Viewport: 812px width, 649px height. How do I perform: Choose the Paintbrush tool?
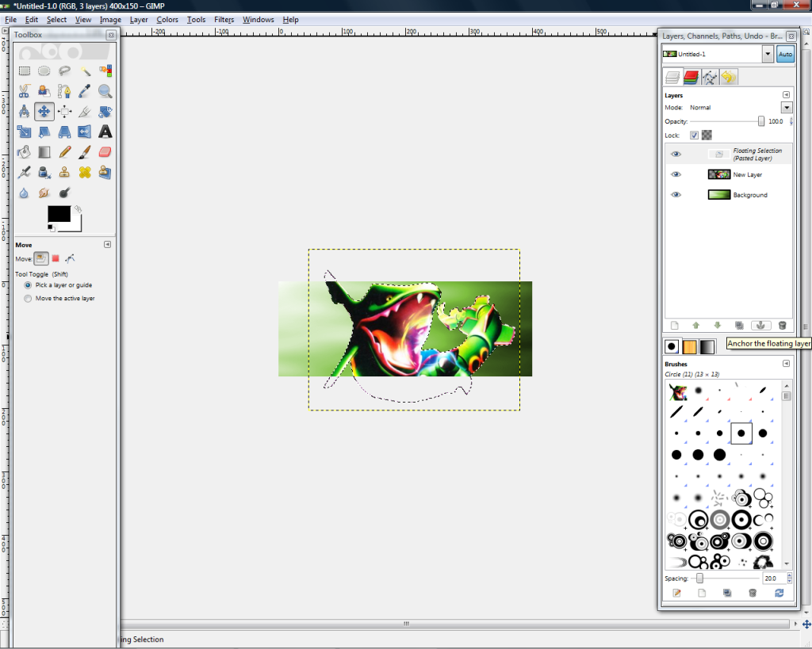[x=85, y=152]
